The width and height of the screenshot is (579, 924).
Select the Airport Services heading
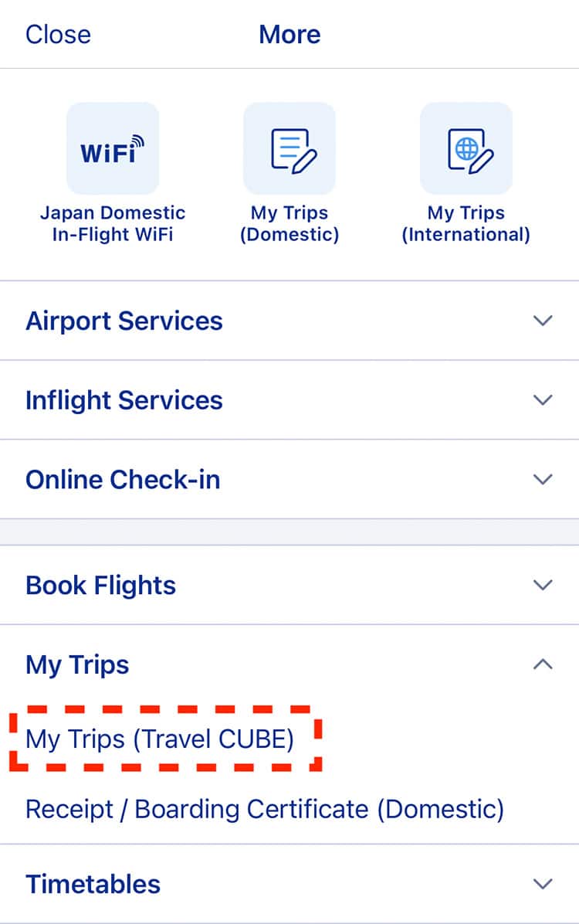[x=124, y=321]
